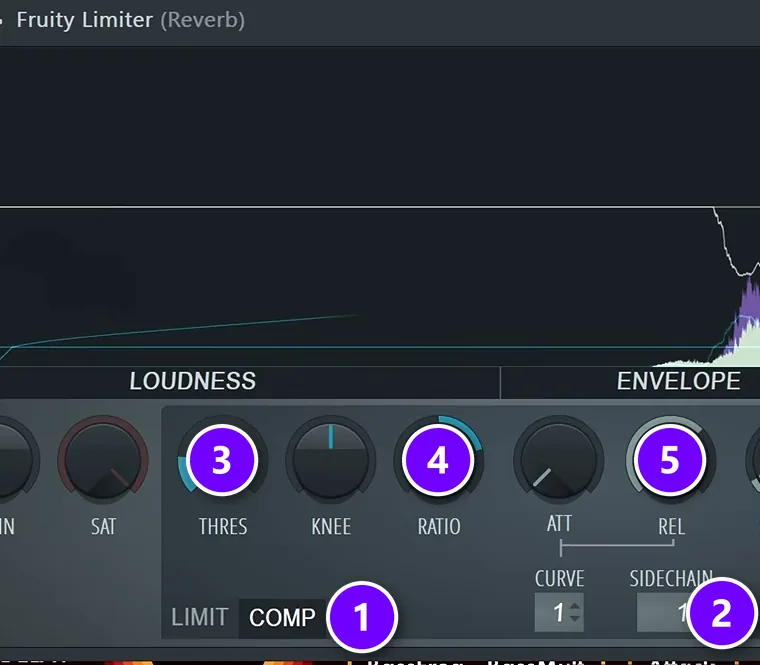Click the KNEE knob
Image resolution: width=760 pixels, height=665 pixels.
[x=331, y=460]
